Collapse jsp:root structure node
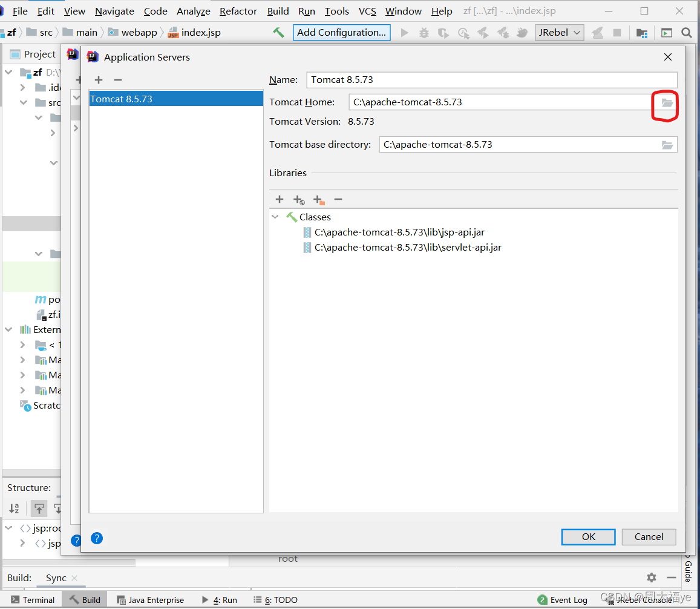 (x=8, y=528)
